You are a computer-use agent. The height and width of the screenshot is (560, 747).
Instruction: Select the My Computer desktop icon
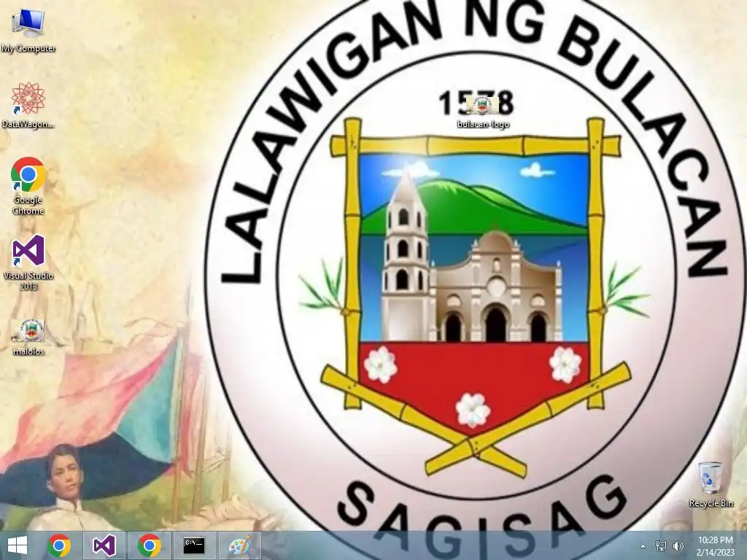(x=28, y=29)
